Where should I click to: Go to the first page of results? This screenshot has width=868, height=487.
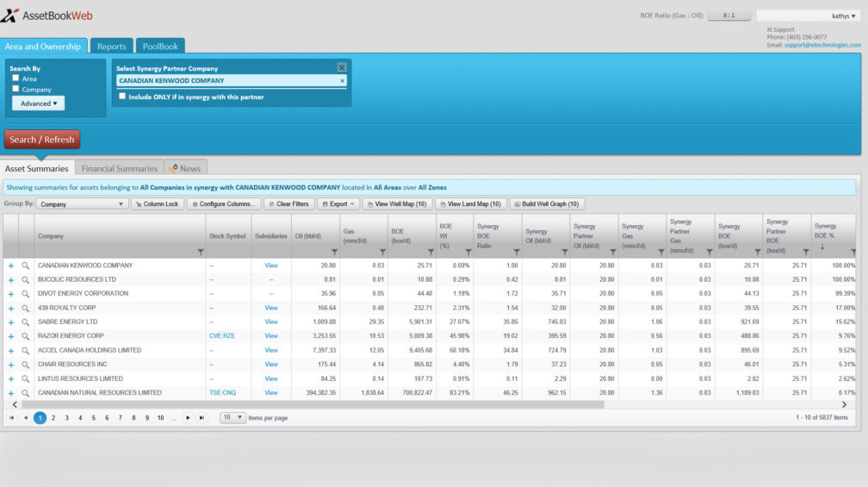12,418
